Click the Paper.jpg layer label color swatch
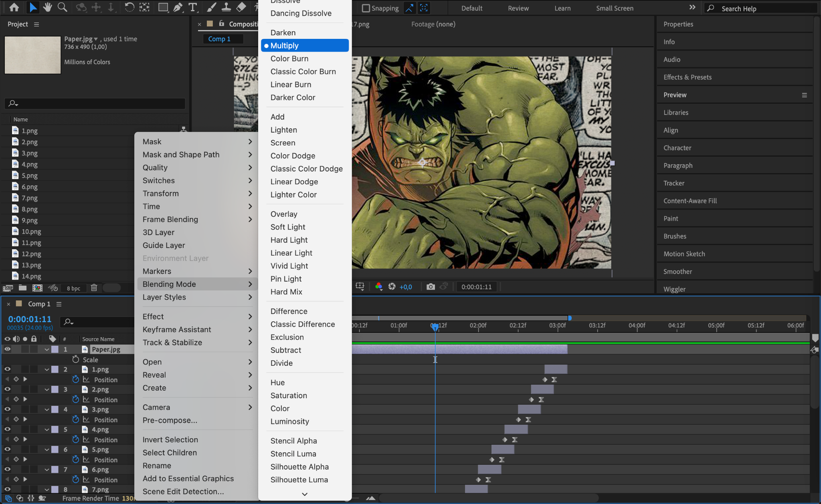 [55, 349]
